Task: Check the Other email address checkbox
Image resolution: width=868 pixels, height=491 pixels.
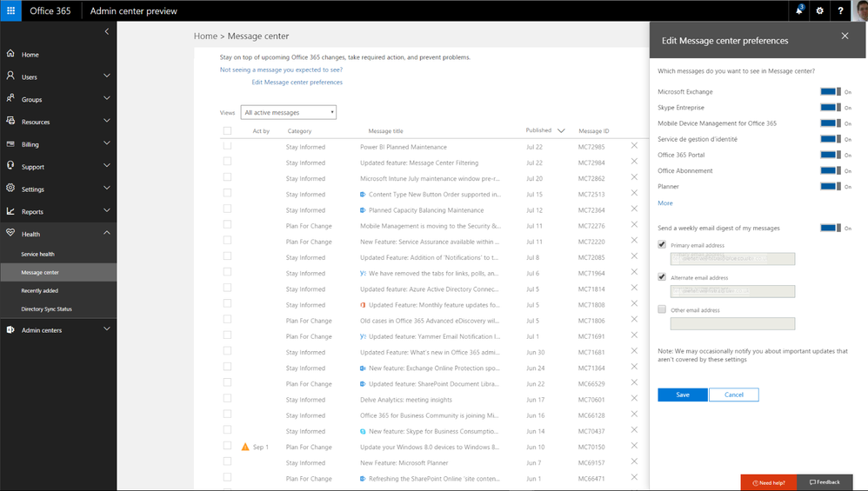Action: (663, 309)
